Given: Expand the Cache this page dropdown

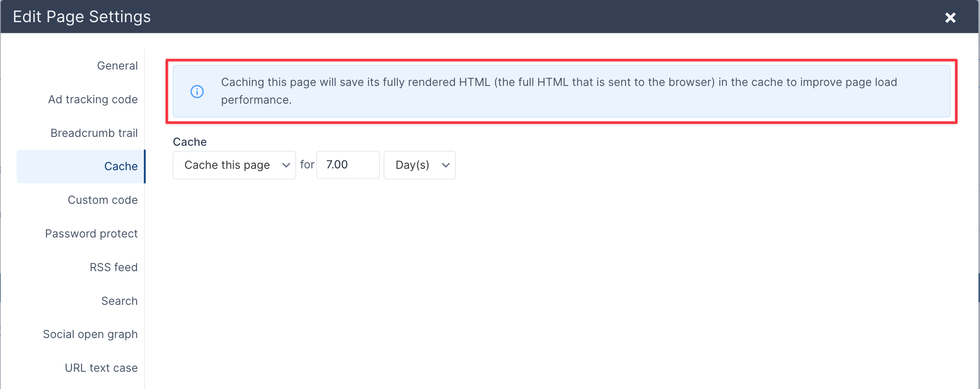Looking at the screenshot, I should tap(234, 165).
